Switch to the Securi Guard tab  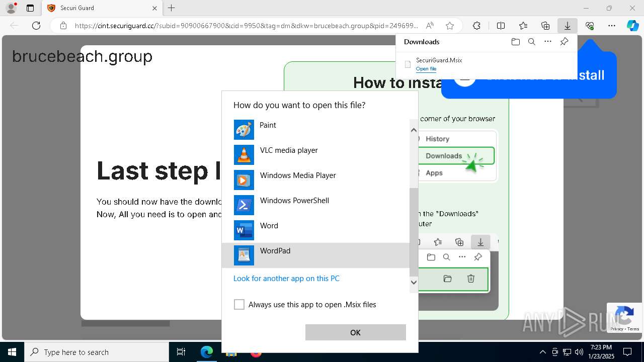[102, 8]
